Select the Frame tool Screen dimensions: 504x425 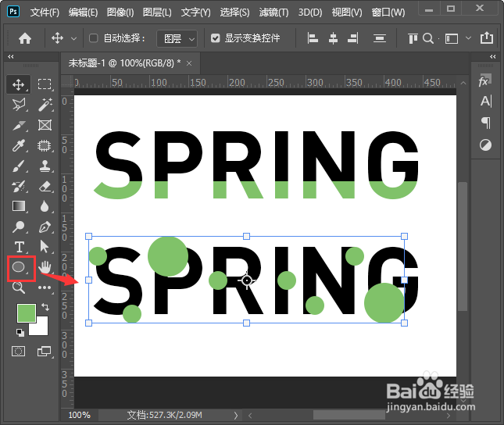point(45,125)
